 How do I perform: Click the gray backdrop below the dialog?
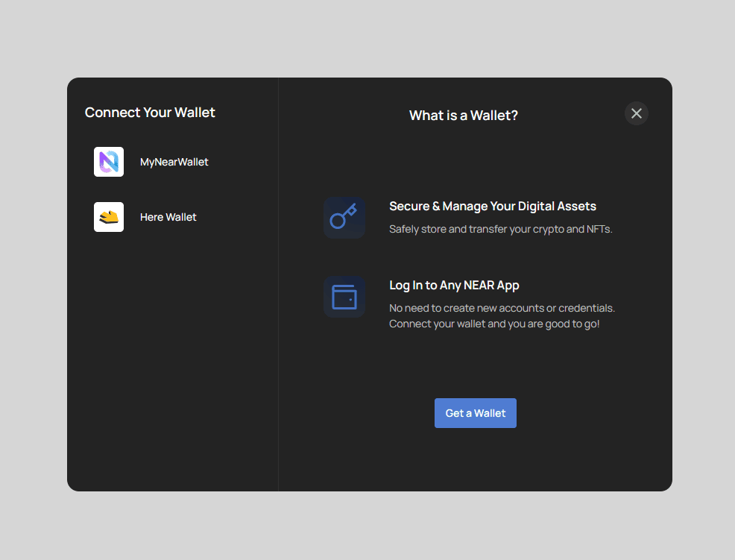[367, 526]
